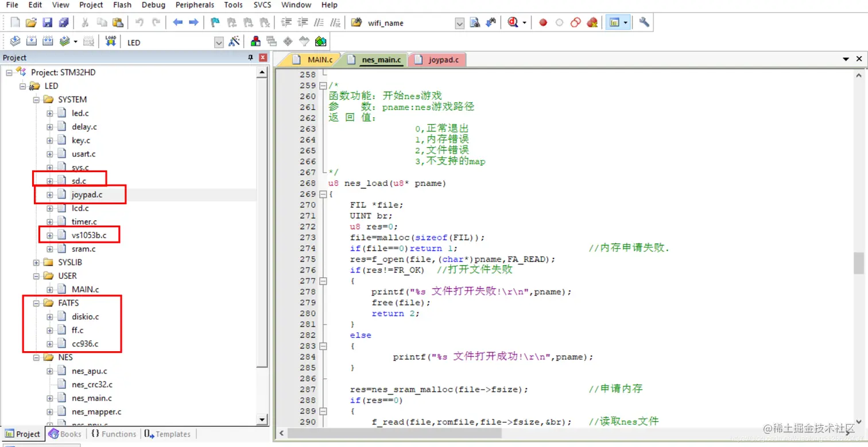Fold the nes_load function at line 269
Viewport: 868px width, 447px height.
click(323, 194)
